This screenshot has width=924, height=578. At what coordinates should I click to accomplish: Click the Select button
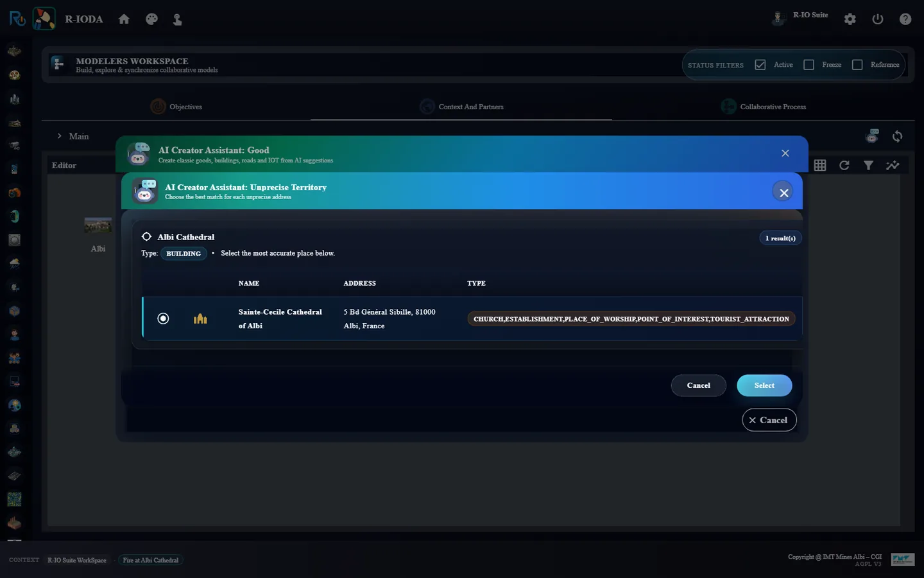click(764, 385)
